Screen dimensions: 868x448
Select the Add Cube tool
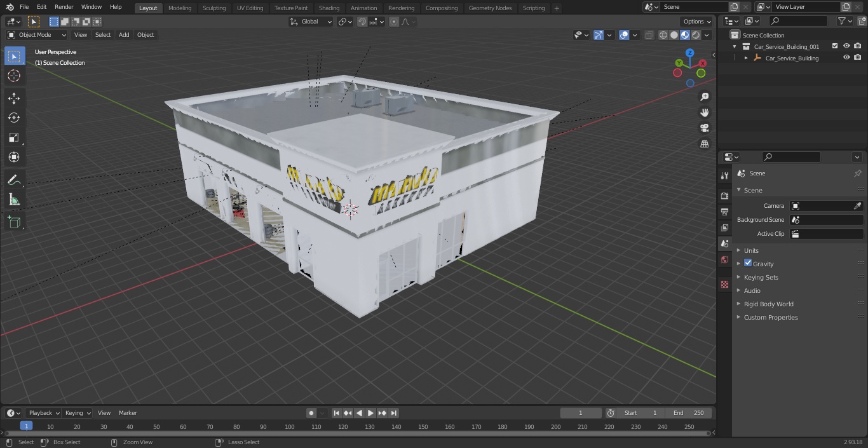[14, 222]
